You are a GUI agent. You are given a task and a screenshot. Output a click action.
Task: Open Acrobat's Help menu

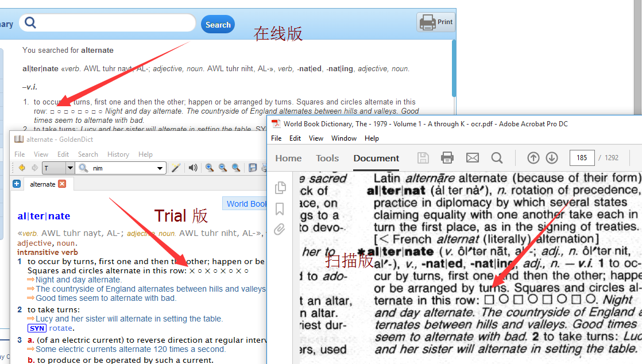(372, 138)
